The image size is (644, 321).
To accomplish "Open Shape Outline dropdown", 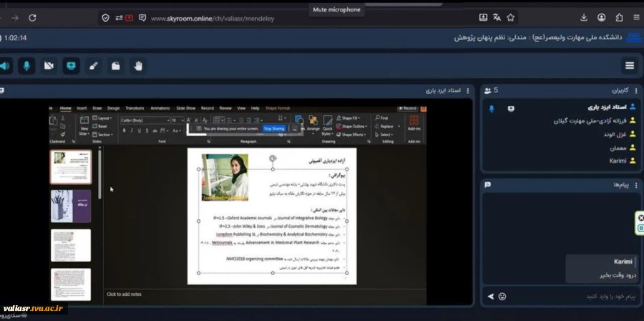I will tap(352, 127).
